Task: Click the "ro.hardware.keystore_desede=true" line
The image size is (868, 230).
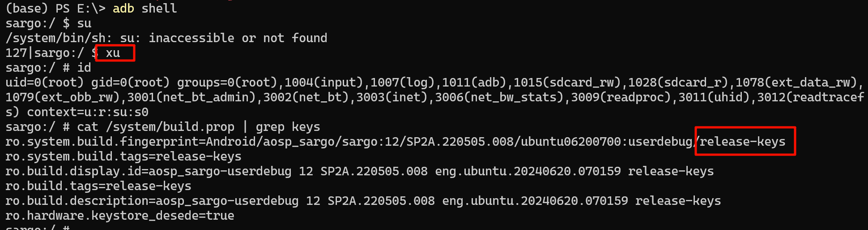Action: (119, 216)
